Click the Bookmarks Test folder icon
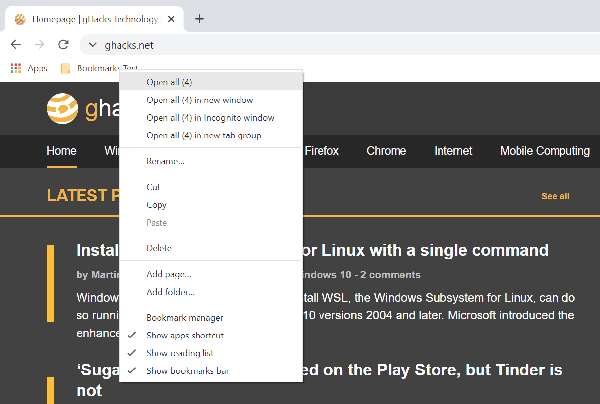The image size is (600, 404). (65, 68)
